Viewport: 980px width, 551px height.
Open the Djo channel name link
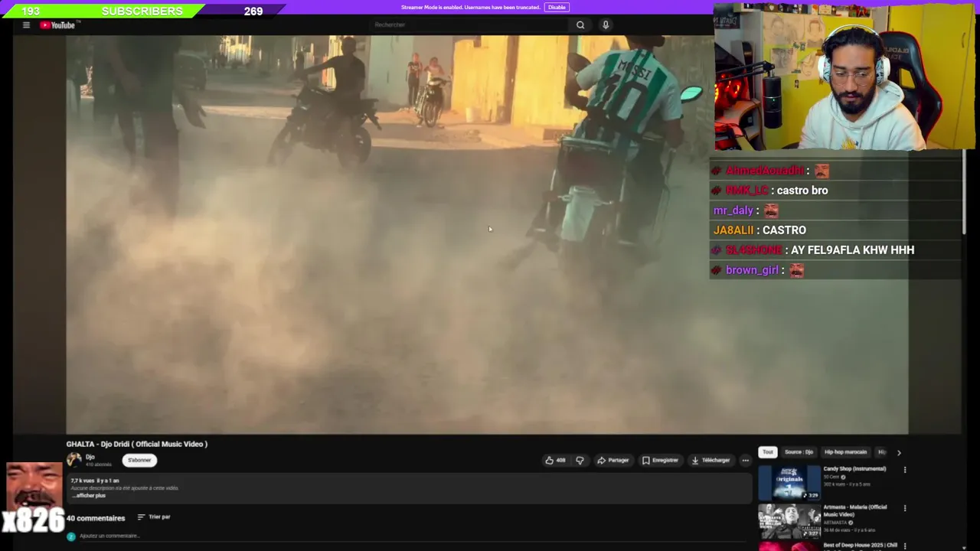click(x=90, y=457)
